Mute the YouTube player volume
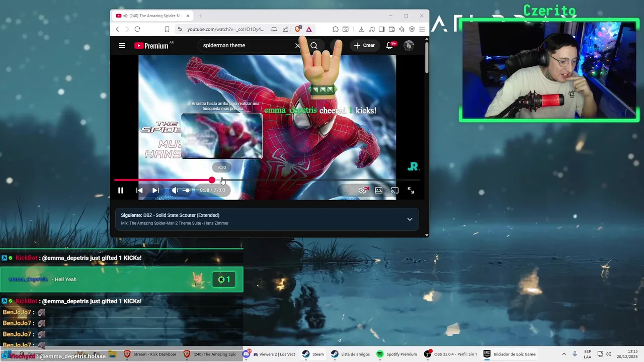The image size is (644, 362). [x=175, y=191]
